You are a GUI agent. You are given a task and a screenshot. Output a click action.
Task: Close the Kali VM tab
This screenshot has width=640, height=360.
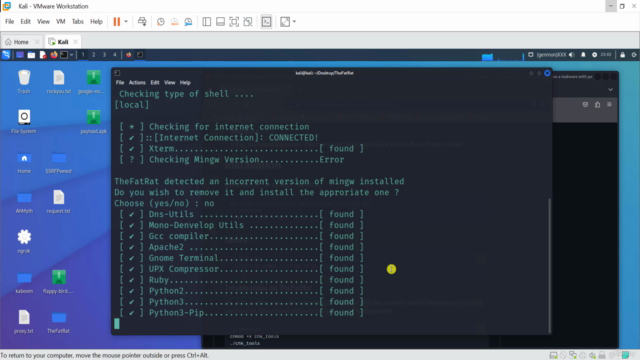coord(76,42)
